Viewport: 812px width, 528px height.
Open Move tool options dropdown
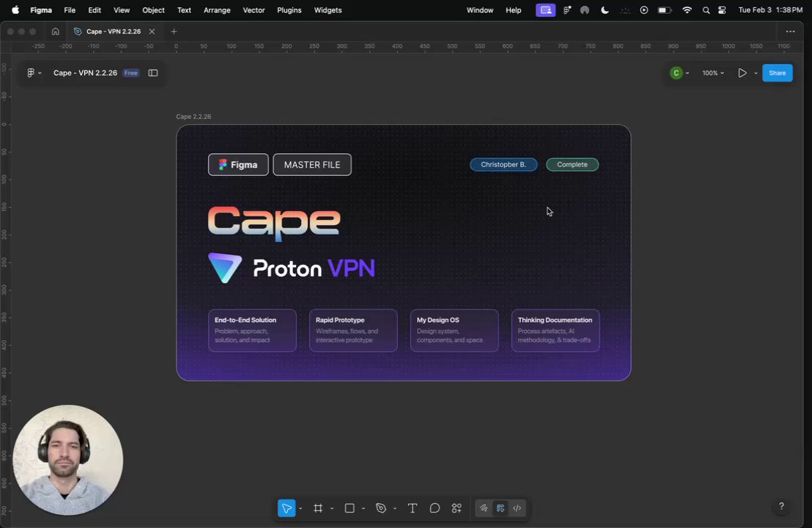(x=300, y=509)
